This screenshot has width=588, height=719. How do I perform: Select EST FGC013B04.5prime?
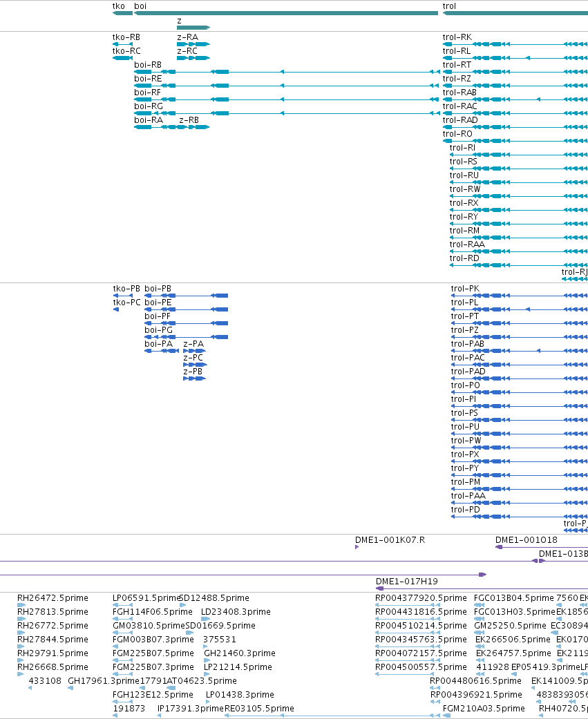[x=513, y=598]
